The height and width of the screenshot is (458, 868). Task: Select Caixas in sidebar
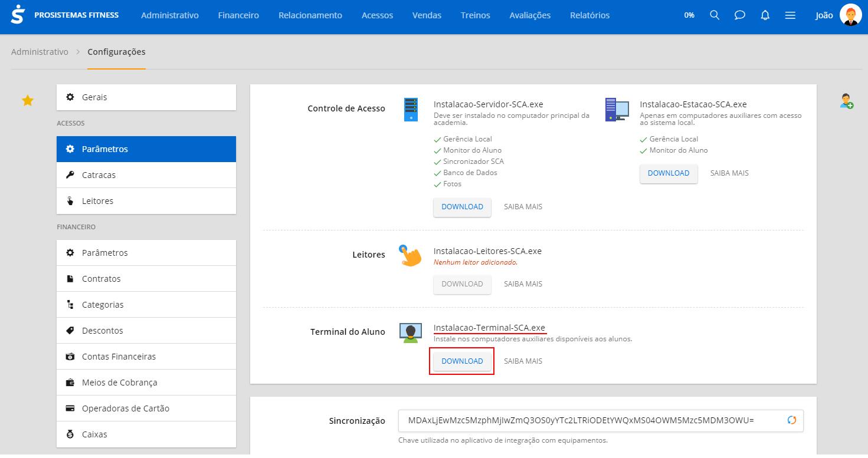pyautogui.click(x=146, y=434)
